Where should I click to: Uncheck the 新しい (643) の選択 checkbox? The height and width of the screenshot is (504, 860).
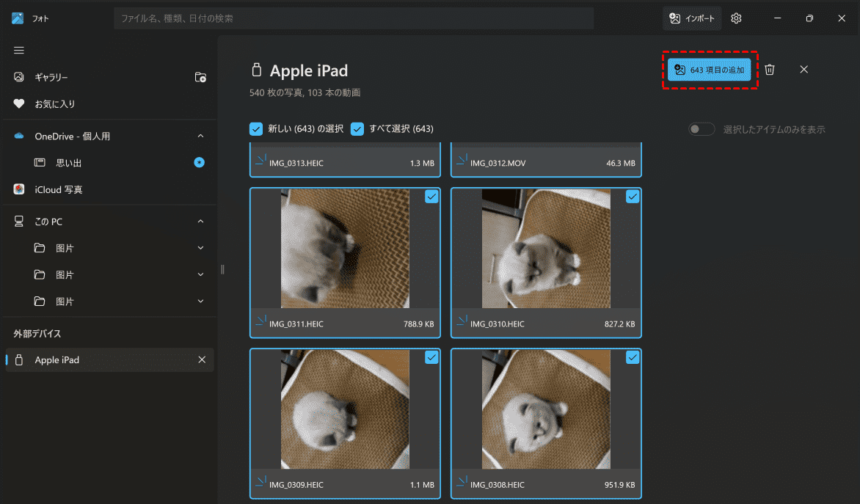(x=256, y=129)
